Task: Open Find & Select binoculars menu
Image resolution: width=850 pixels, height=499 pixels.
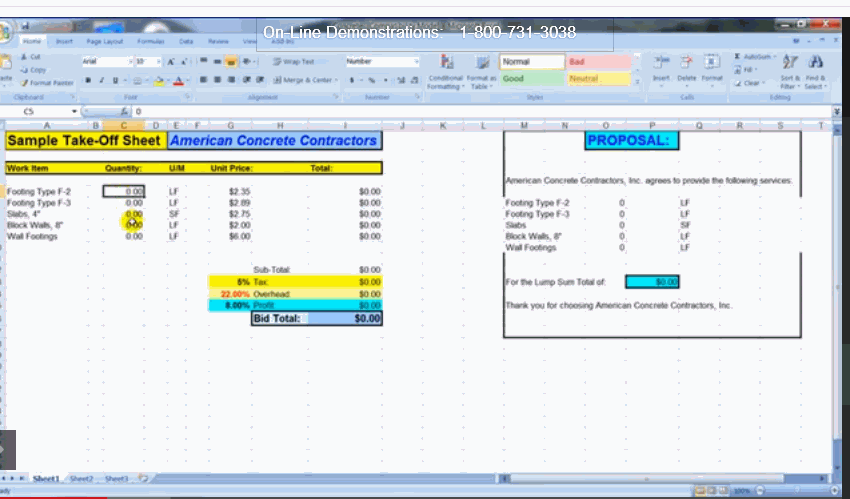Action: 814,72
